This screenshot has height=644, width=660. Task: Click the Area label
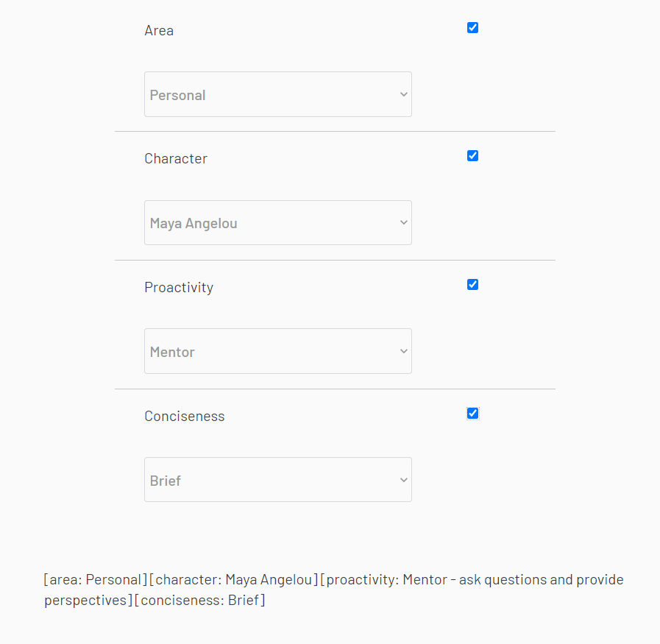(x=159, y=31)
